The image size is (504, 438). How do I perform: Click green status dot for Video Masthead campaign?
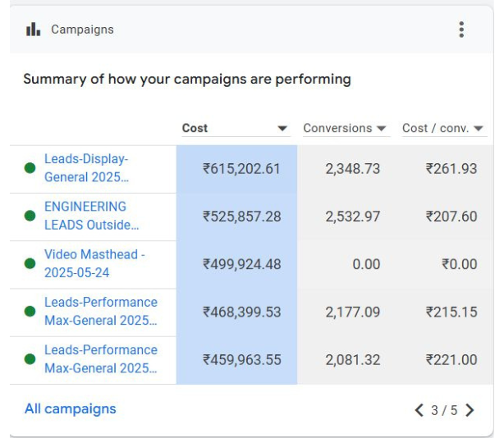[x=30, y=263]
